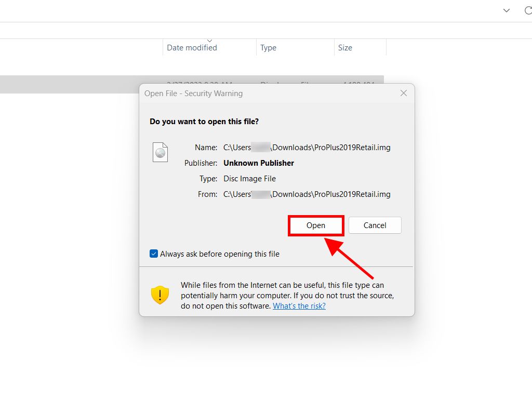Select the Size column header
The width and height of the screenshot is (532, 399).
(345, 47)
